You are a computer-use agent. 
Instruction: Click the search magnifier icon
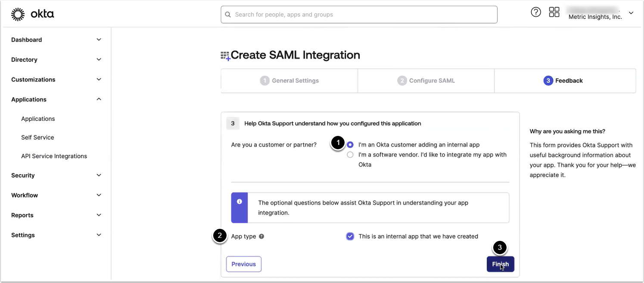[228, 15]
